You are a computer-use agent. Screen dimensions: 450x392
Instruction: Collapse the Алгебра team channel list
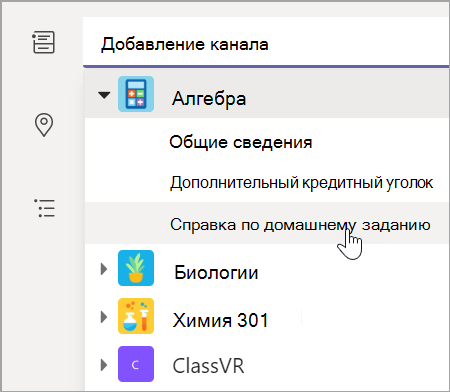[104, 95]
